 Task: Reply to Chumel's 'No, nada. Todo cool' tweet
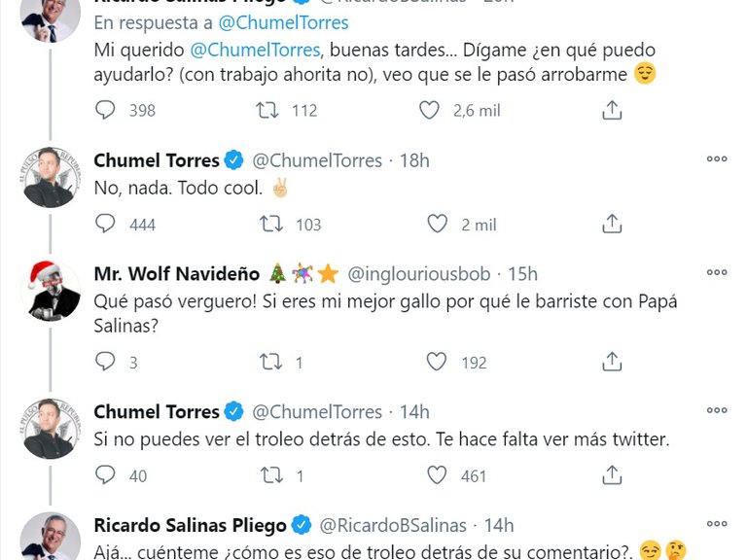[106, 225]
